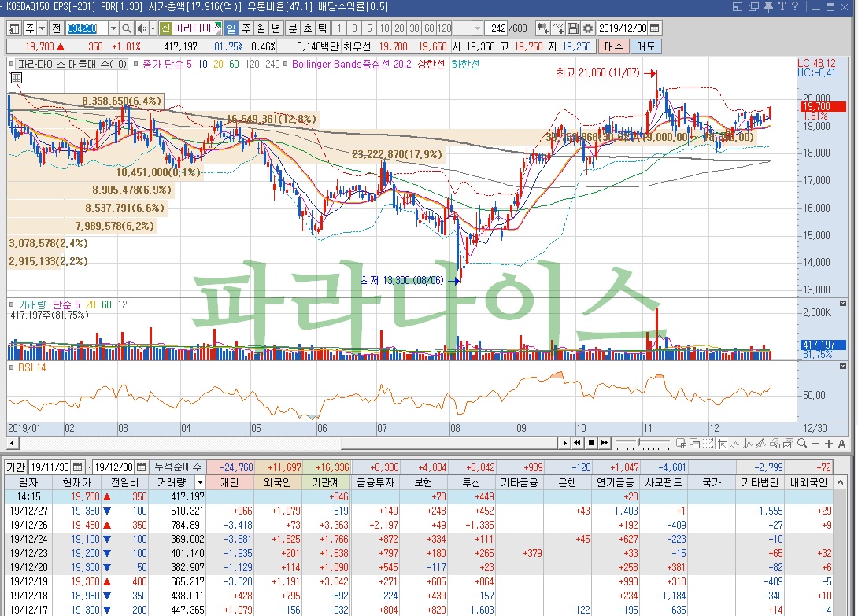Open the chart settings gear icon
Screen dimensions: 858x616
(588, 28)
